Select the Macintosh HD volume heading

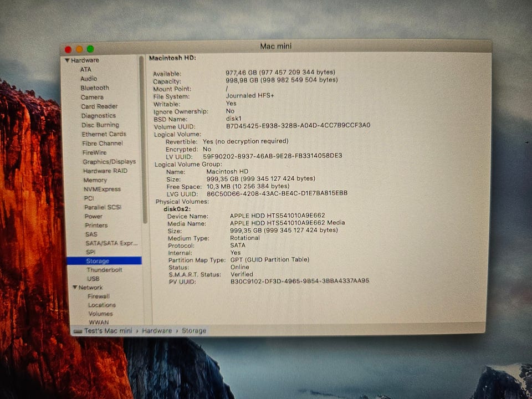[x=172, y=58]
